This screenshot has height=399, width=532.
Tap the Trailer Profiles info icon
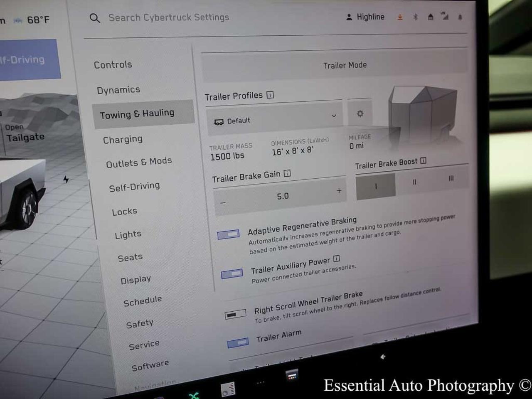pos(270,95)
